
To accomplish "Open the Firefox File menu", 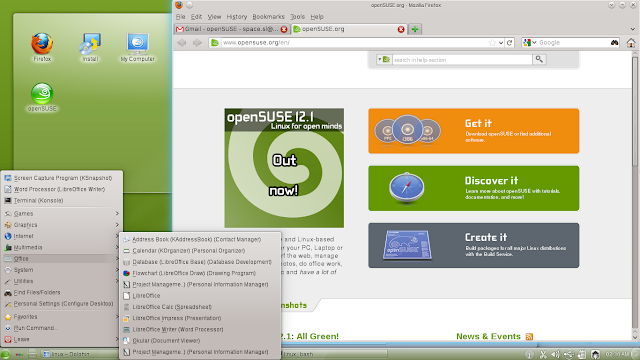I will [180, 17].
